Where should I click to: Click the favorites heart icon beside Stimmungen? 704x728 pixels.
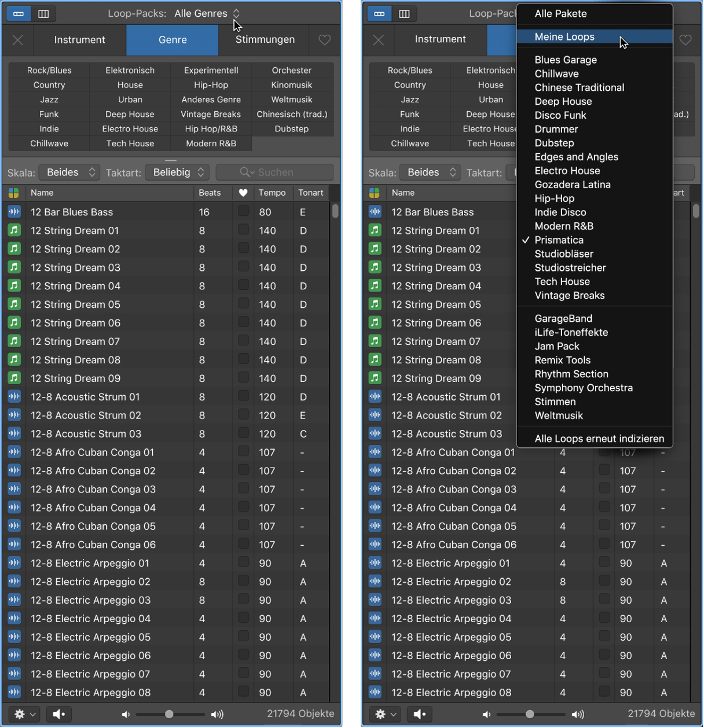click(325, 40)
